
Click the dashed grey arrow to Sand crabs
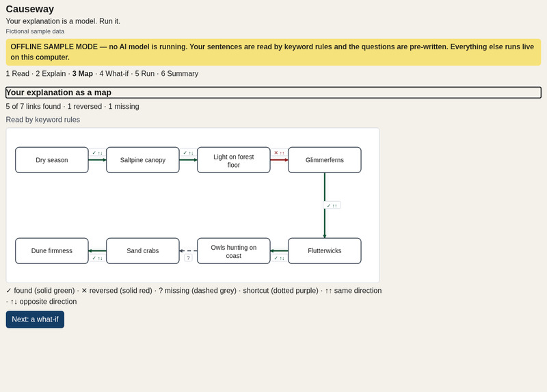click(189, 250)
